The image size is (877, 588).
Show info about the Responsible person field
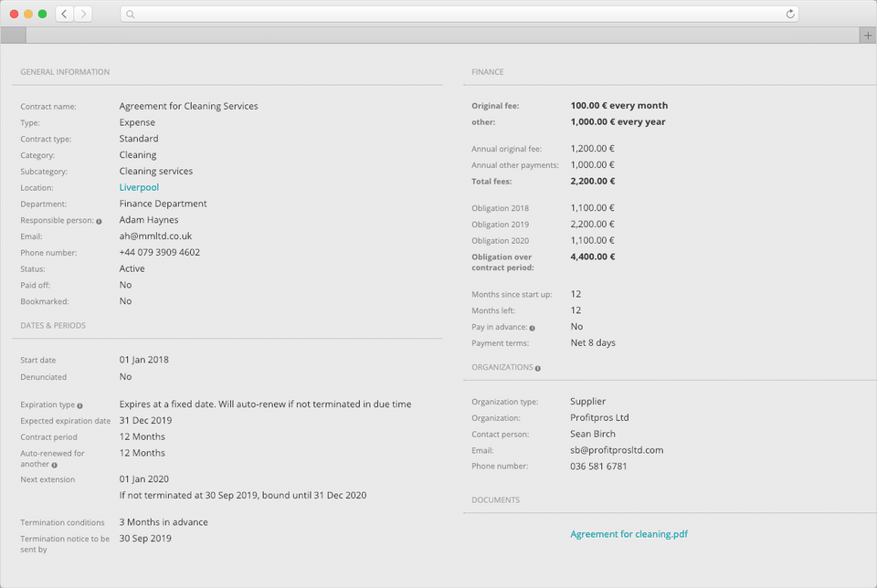point(99,221)
